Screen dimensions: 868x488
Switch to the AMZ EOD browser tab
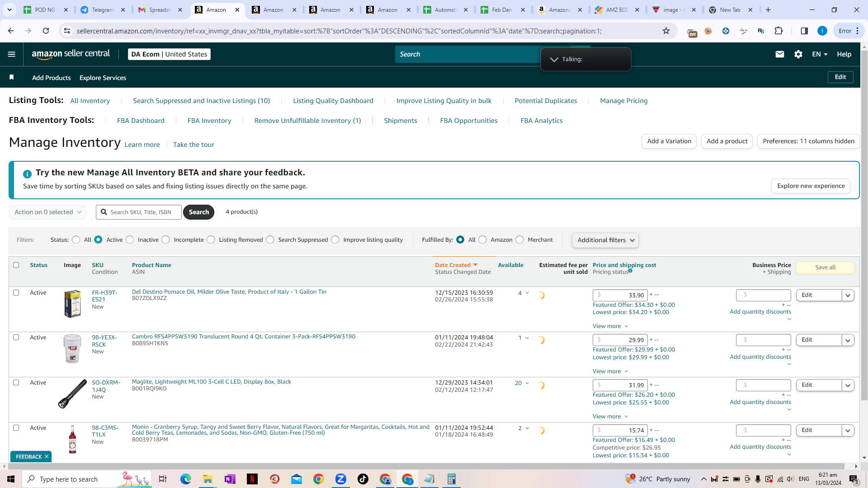click(x=617, y=9)
